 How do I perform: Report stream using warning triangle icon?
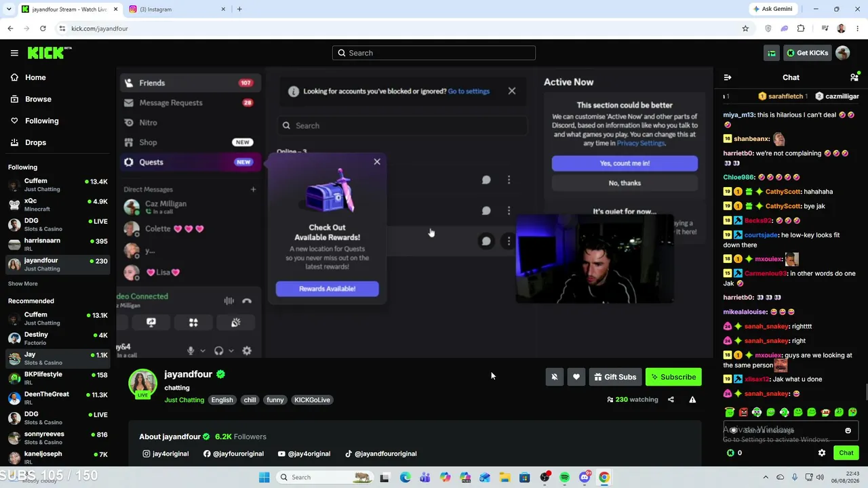click(692, 400)
